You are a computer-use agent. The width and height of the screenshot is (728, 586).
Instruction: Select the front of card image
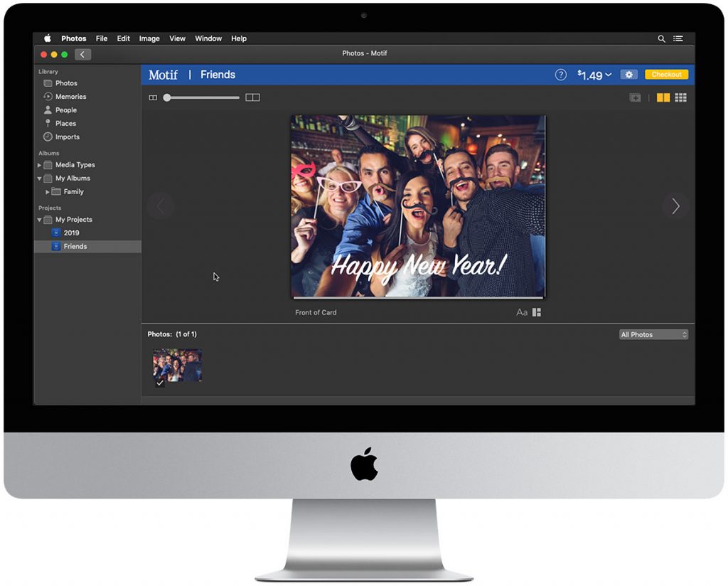(418, 206)
